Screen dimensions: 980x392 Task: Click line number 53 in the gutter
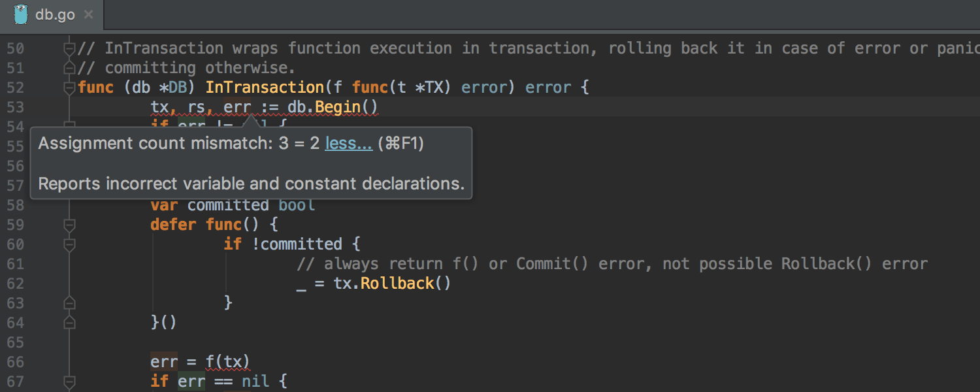15,107
